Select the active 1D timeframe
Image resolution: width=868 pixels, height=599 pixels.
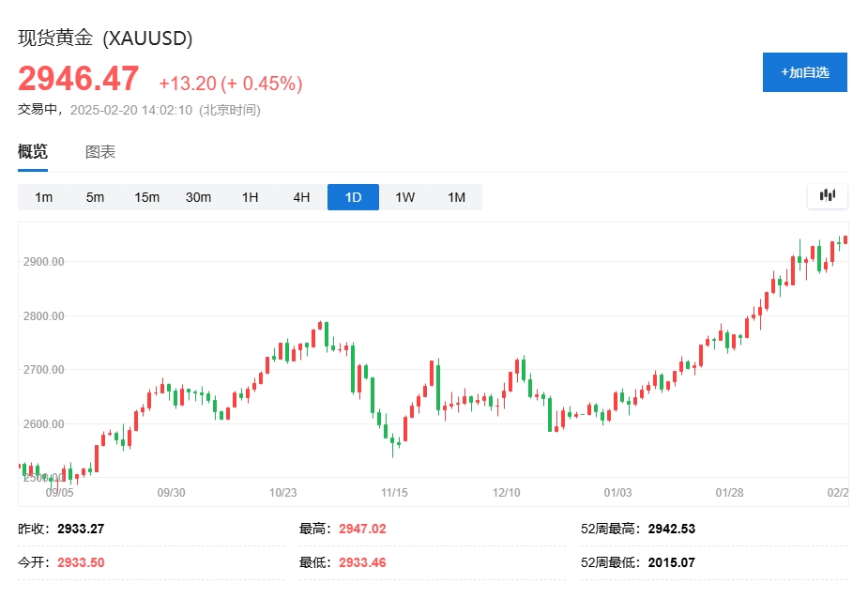353,197
